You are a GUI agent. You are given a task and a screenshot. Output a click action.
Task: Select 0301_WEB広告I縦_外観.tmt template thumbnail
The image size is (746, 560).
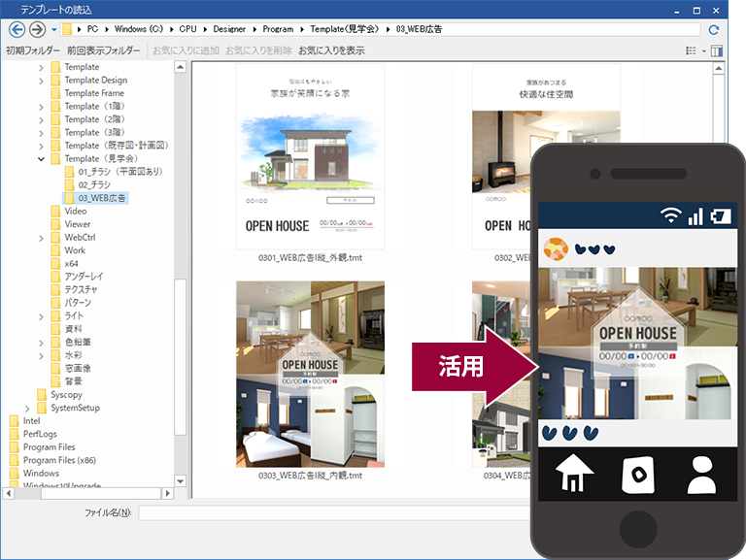[x=310, y=157]
